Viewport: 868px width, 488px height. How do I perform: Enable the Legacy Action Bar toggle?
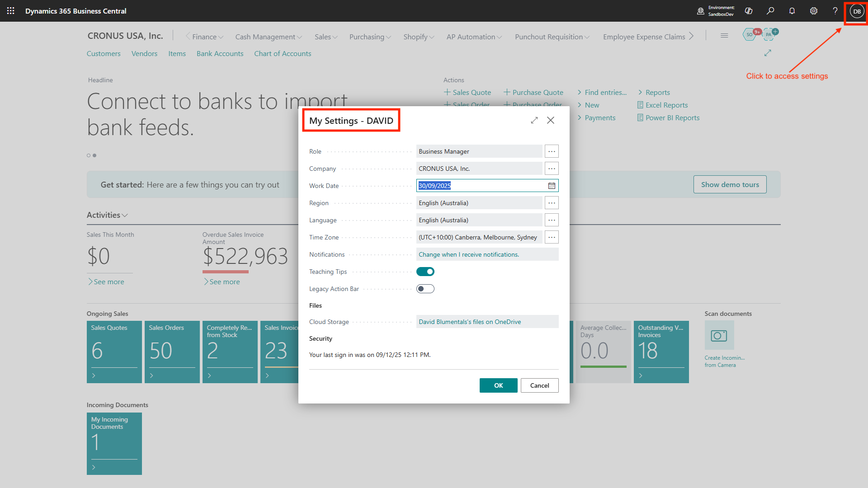click(x=425, y=289)
